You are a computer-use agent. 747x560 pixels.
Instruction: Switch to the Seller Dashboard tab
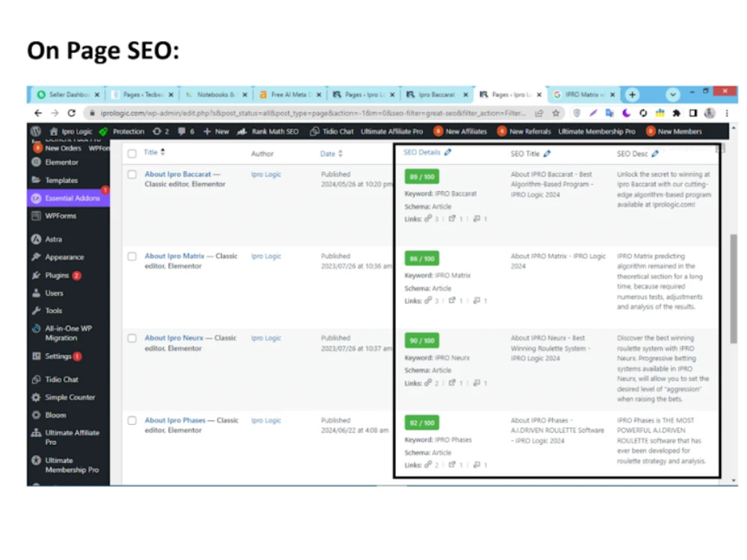68,95
